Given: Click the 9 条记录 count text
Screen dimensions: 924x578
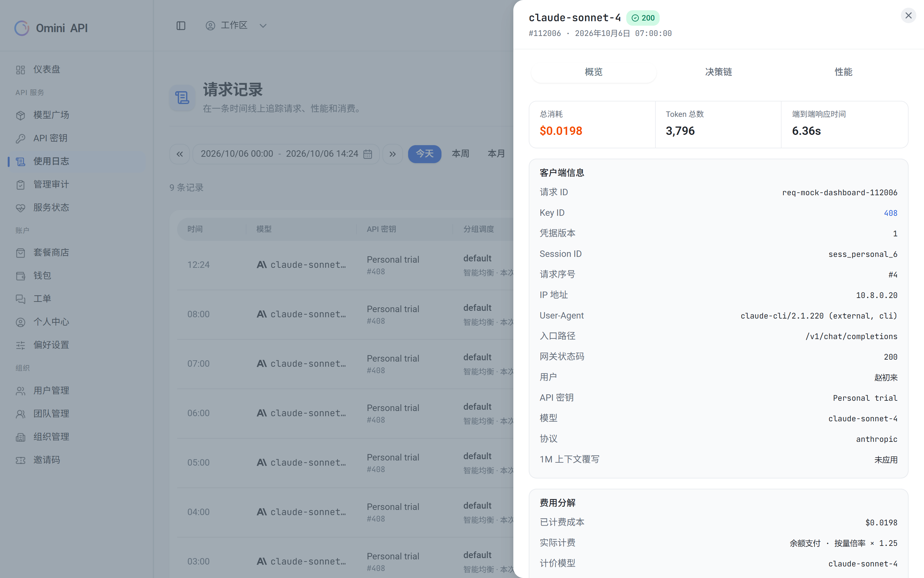Looking at the screenshot, I should (x=186, y=188).
